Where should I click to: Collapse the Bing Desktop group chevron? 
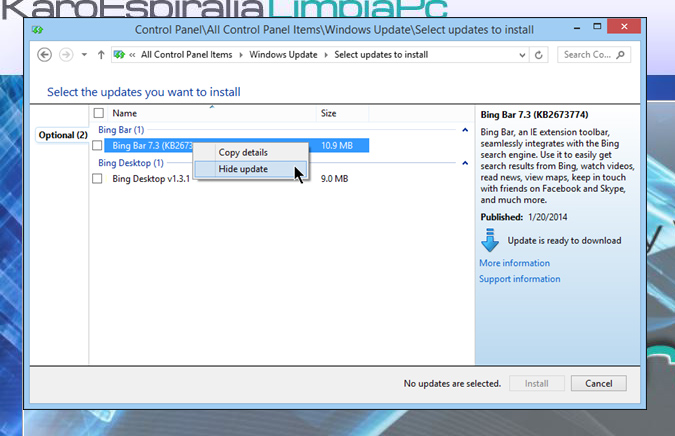pyautogui.click(x=465, y=163)
